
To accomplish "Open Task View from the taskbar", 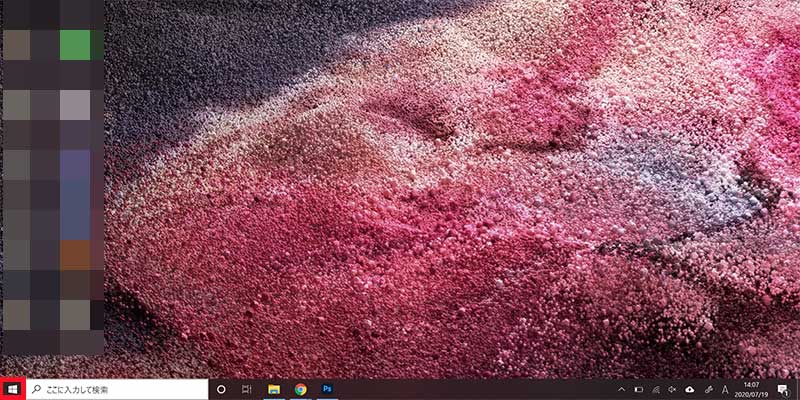I will point(247,389).
